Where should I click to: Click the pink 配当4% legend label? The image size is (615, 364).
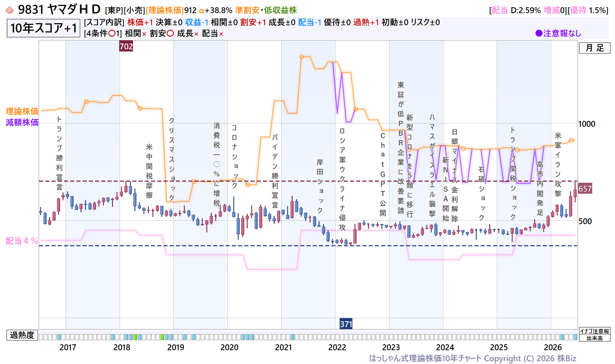[22, 241]
